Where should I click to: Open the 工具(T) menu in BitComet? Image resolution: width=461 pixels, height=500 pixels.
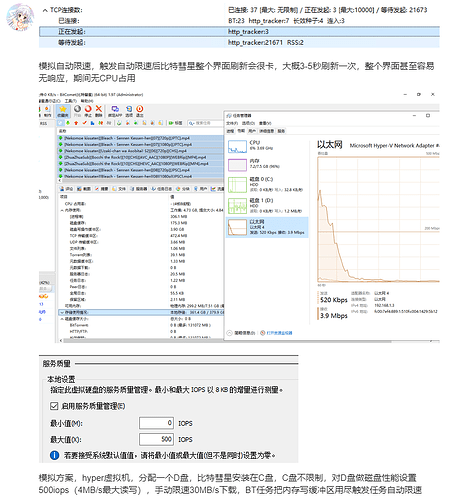click(70, 101)
